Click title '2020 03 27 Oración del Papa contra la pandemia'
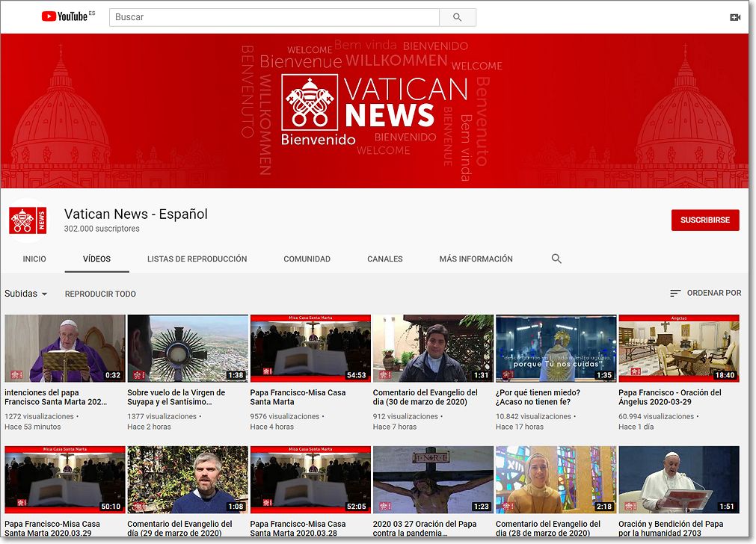 425,528
